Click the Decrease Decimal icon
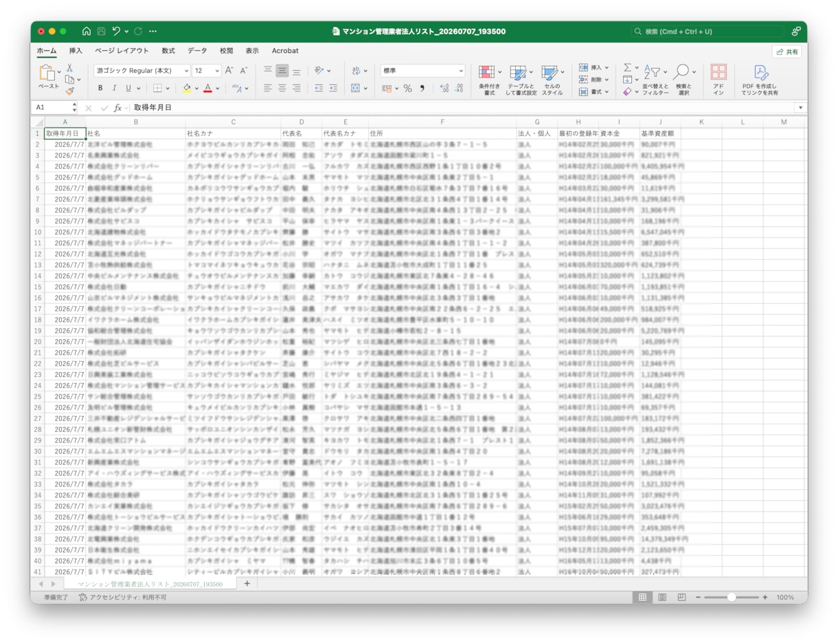Screen dimensions: 838x644 point(460,89)
